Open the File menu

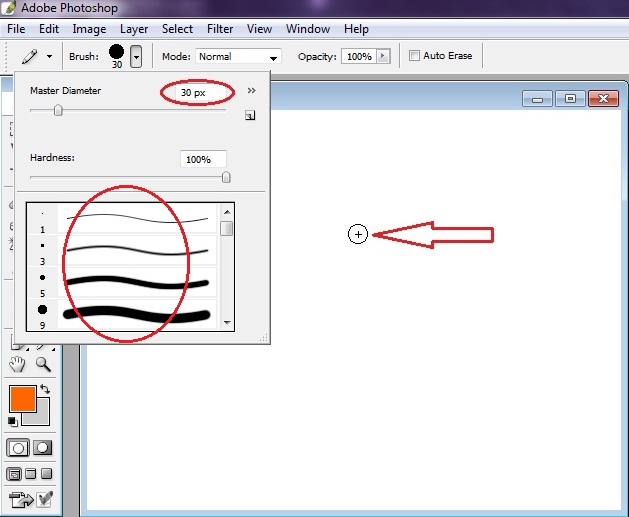[16, 29]
